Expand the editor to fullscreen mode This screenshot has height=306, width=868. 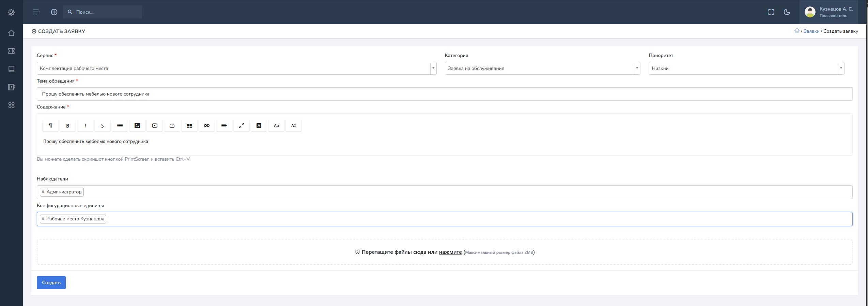(242, 126)
